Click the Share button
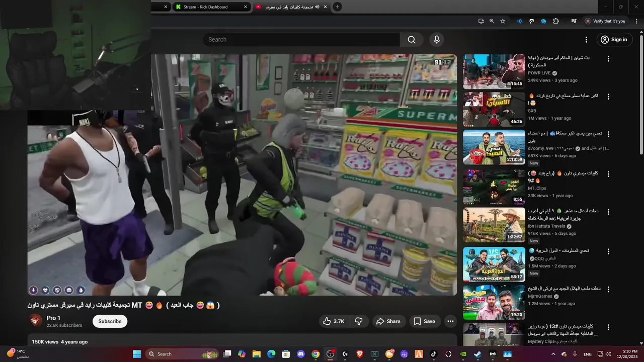The image size is (644, 362). point(388,321)
